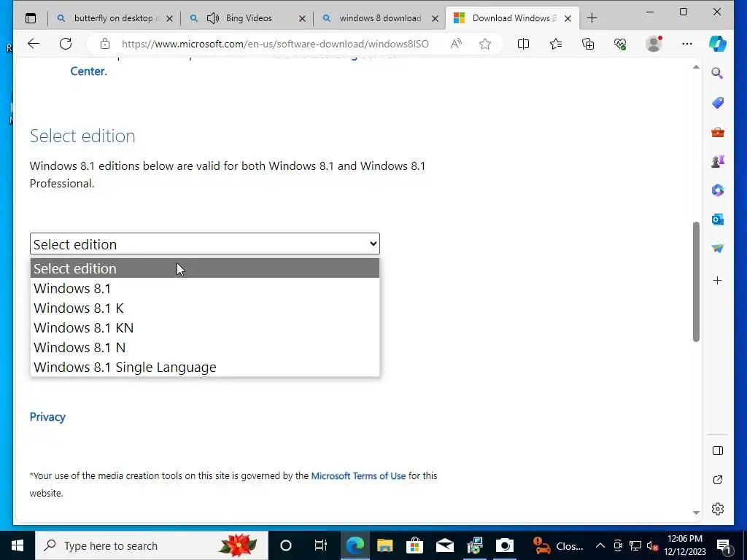Screen dimensions: 747x560
Task: Toggle the sidebar layout panel icon
Action: (x=718, y=451)
